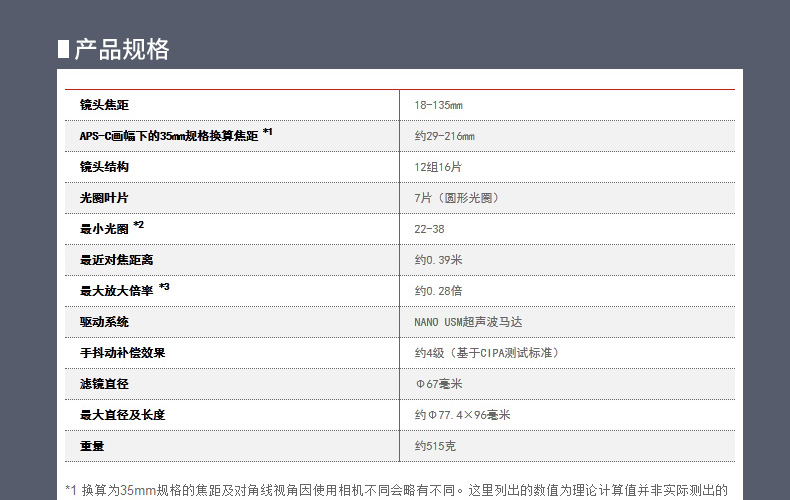Select the 手抖动补偿效果 label
The image size is (790, 500).
pyautogui.click(x=122, y=353)
